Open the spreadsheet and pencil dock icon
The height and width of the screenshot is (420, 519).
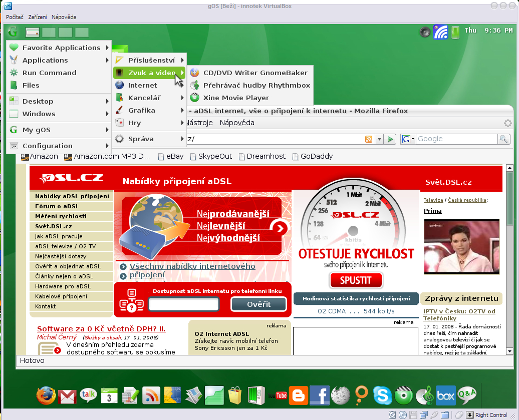[130, 395]
